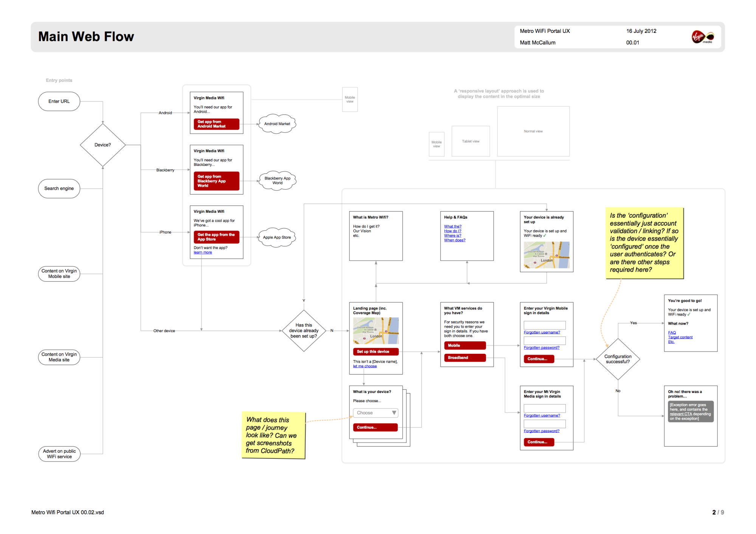Click the coverage map in Landing page
This screenshot has height=534, width=756.
tap(376, 331)
